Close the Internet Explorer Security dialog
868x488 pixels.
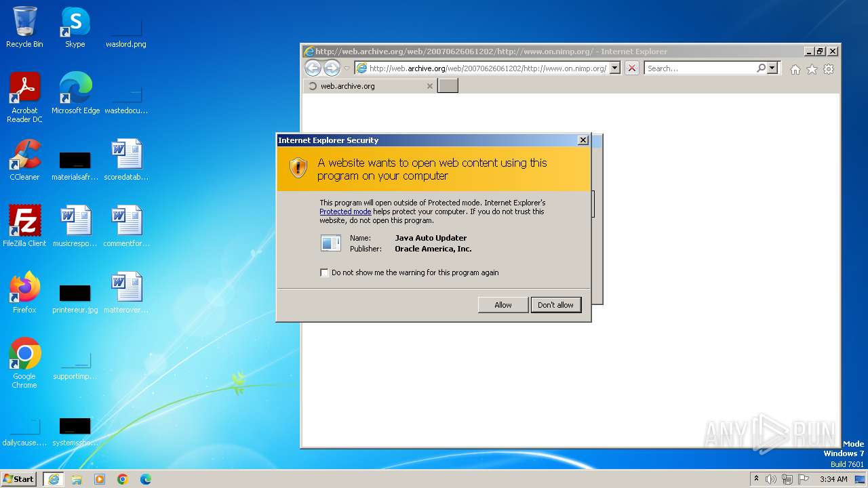coord(583,140)
